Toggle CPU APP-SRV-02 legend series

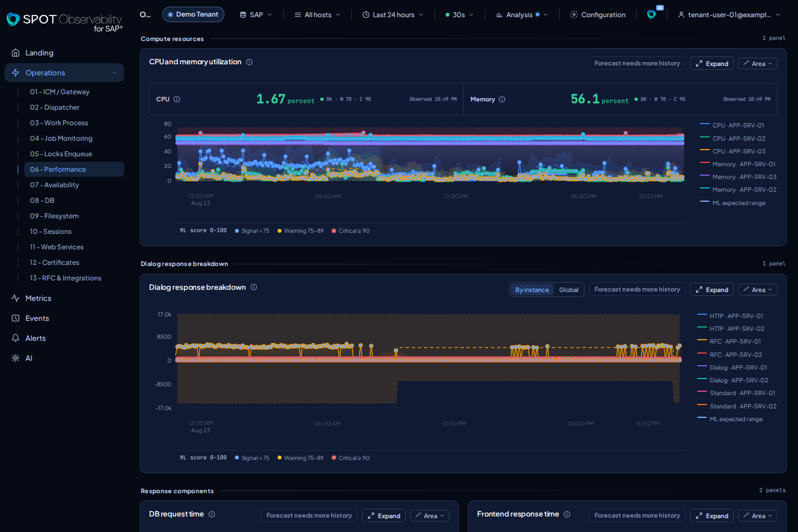point(733,139)
